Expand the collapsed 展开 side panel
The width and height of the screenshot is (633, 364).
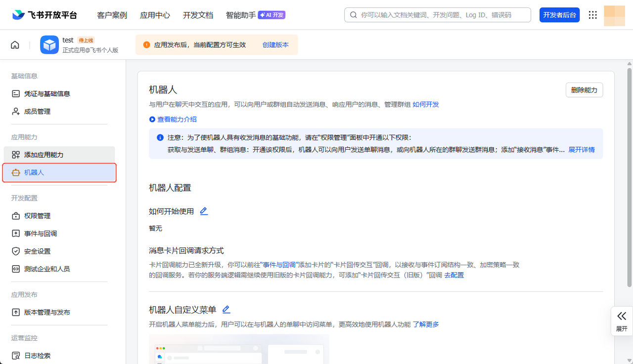pos(621,321)
